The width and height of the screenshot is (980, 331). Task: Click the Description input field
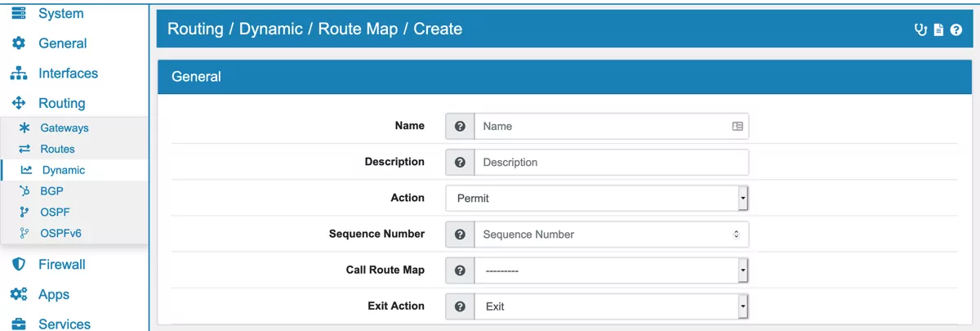[612, 163]
